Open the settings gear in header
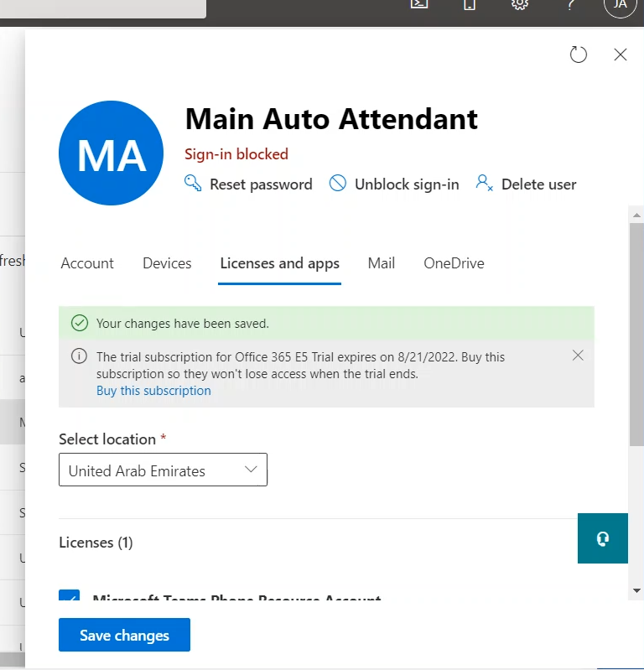 coord(520,4)
